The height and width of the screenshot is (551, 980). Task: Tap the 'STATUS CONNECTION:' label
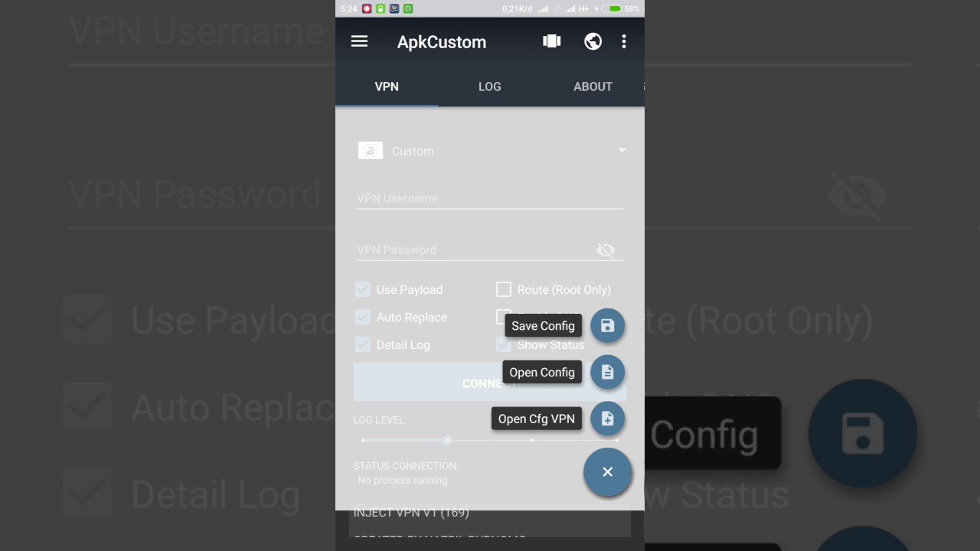(x=406, y=465)
